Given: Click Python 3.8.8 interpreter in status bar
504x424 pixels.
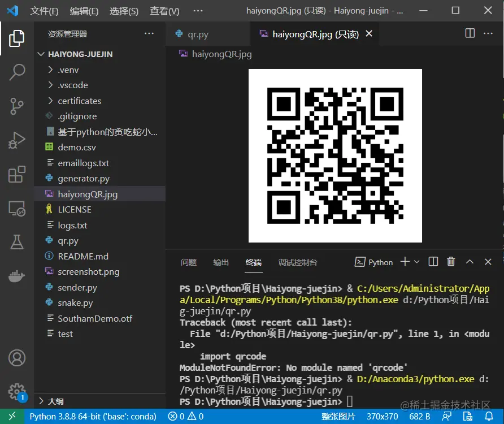Looking at the screenshot, I should (x=93, y=416).
